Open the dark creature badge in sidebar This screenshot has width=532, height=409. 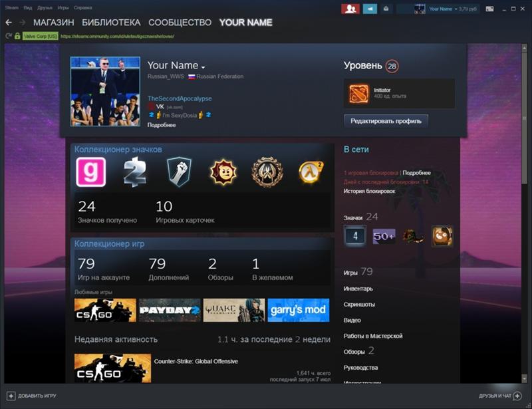[x=413, y=236]
